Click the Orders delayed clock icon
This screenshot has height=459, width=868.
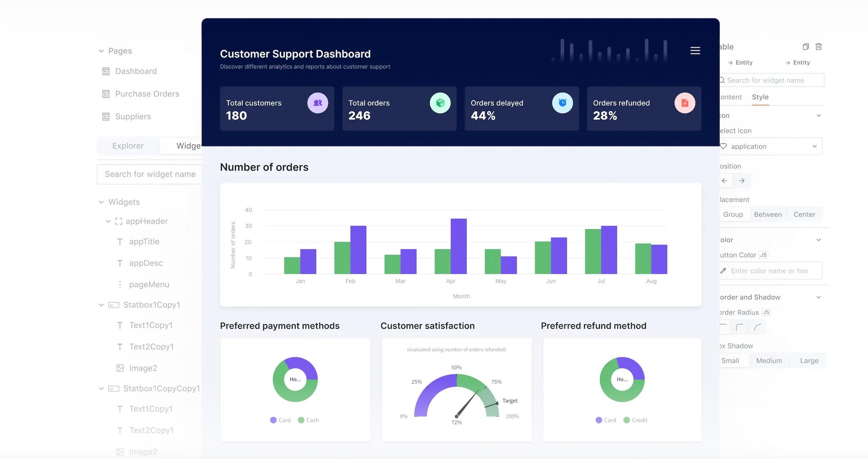[562, 103]
